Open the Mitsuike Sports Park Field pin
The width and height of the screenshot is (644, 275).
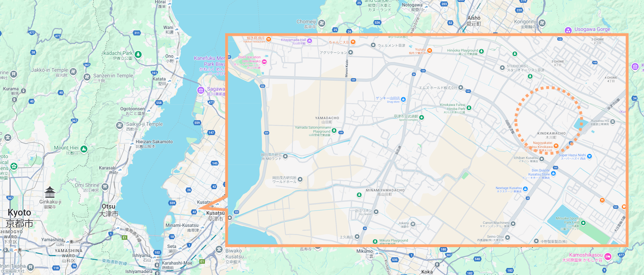(x=583, y=223)
